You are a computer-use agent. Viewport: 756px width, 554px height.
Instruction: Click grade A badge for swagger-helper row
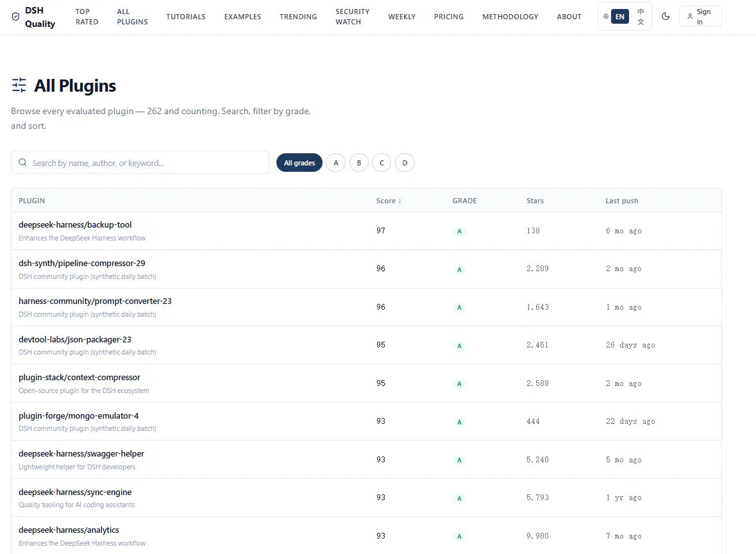click(459, 460)
